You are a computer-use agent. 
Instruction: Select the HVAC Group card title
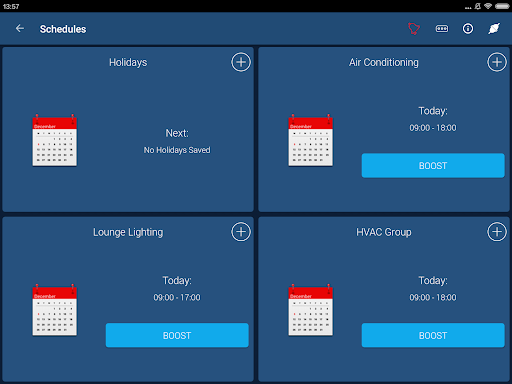coord(384,232)
